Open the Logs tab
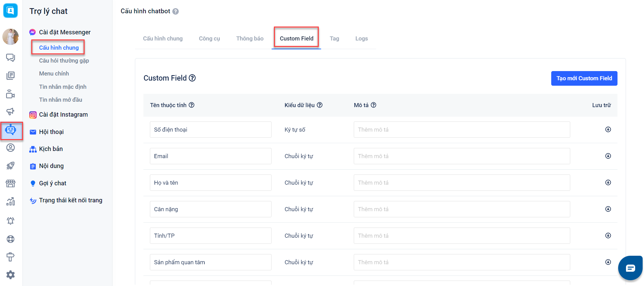This screenshot has height=286, width=644. 361,39
